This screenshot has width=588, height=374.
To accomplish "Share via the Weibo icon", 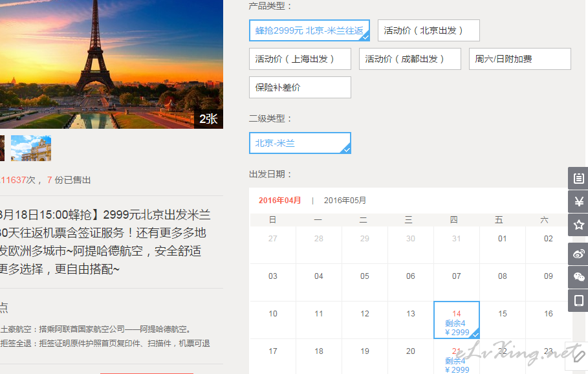I will [x=578, y=254].
